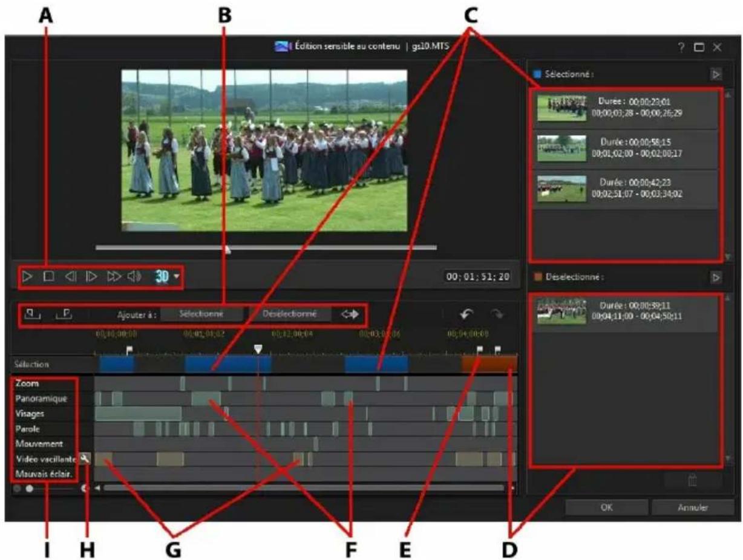Advance to the next frame
Viewport: 743px width, 560px height.
(91, 277)
